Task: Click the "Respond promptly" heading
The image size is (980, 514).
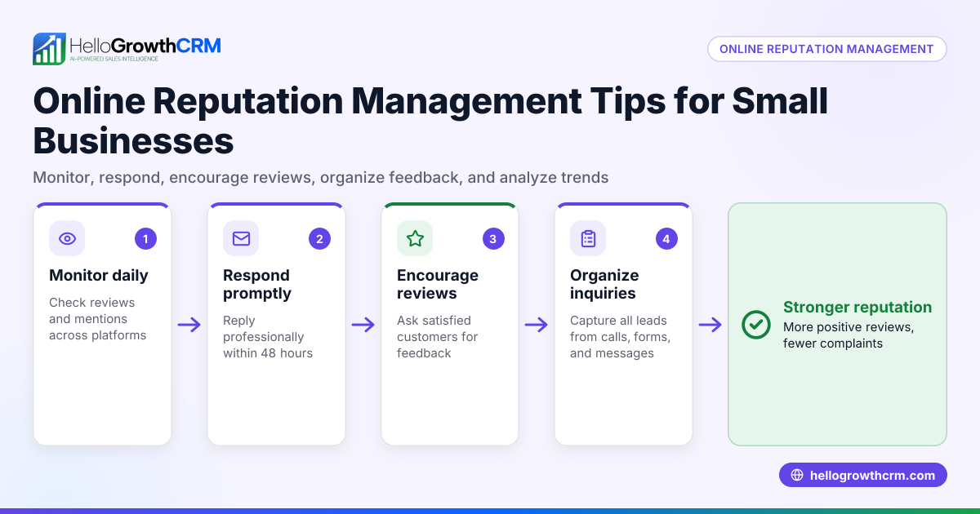Action: coord(257,284)
